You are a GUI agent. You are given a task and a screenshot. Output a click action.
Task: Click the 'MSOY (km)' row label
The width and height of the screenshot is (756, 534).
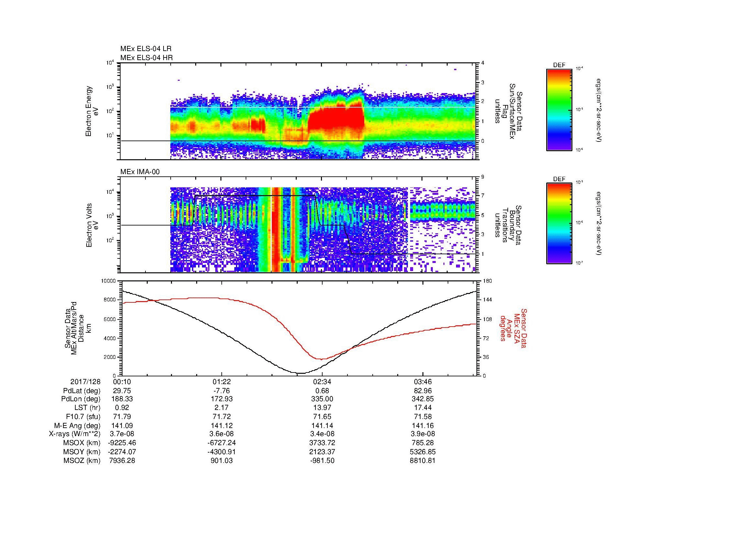point(82,452)
